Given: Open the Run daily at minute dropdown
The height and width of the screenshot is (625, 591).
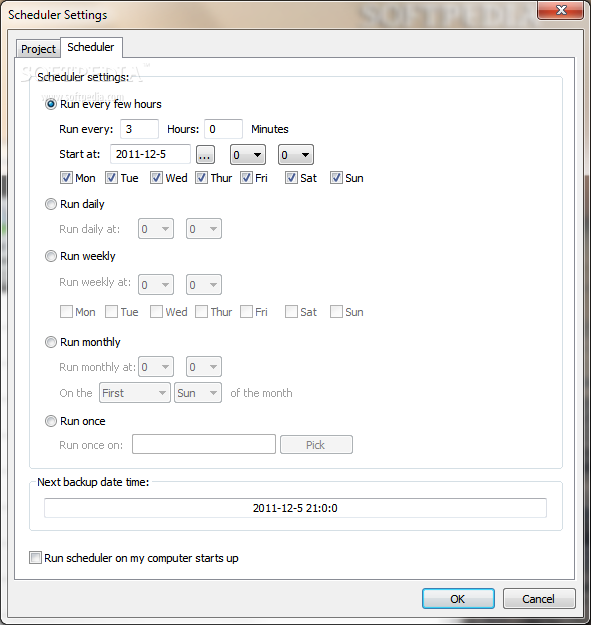Looking at the screenshot, I should [204, 229].
